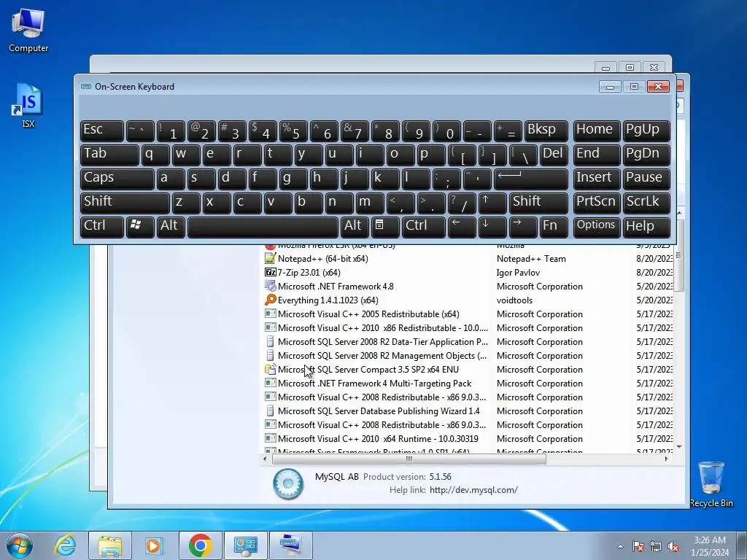Toggle left Alt key on keyboard
This screenshot has width=747, height=560.
click(x=171, y=227)
